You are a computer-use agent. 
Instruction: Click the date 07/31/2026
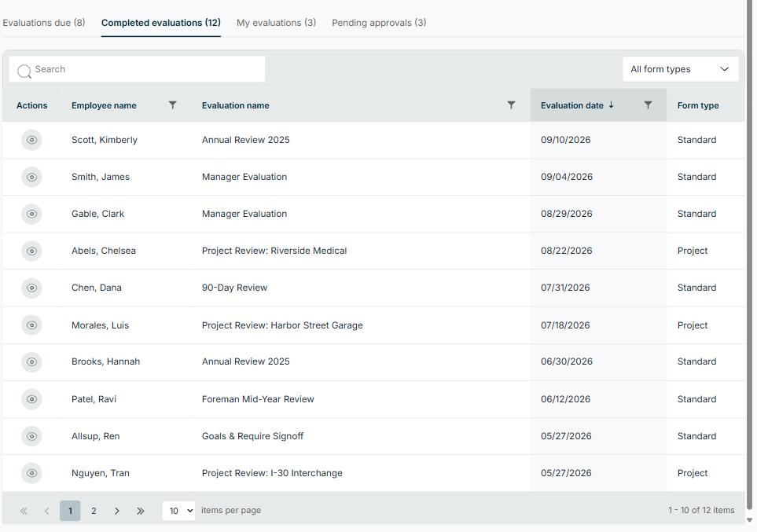point(565,288)
